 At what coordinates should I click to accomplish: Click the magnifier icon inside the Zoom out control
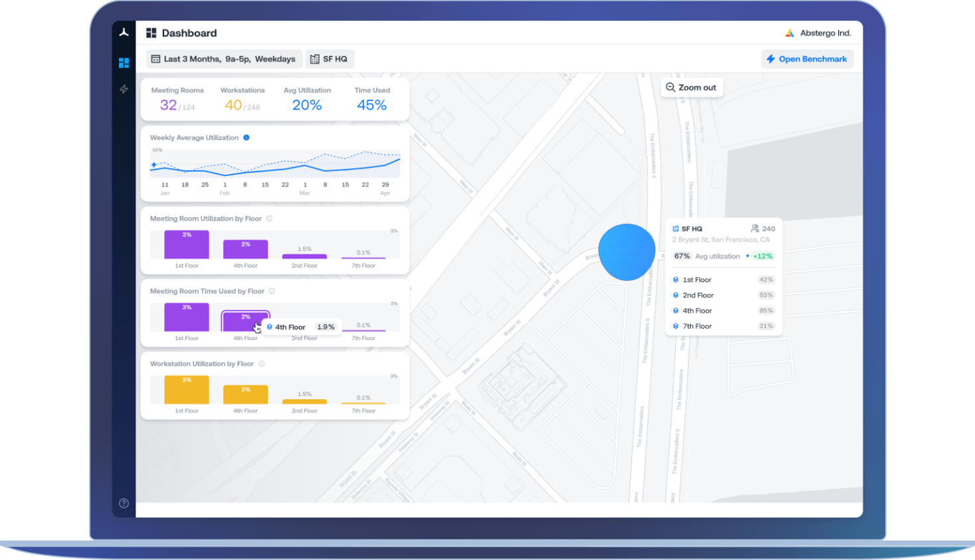coord(670,87)
